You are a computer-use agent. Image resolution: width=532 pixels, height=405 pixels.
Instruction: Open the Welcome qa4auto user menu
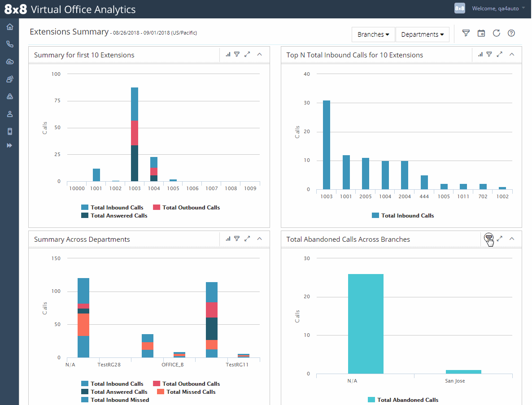click(x=496, y=8)
